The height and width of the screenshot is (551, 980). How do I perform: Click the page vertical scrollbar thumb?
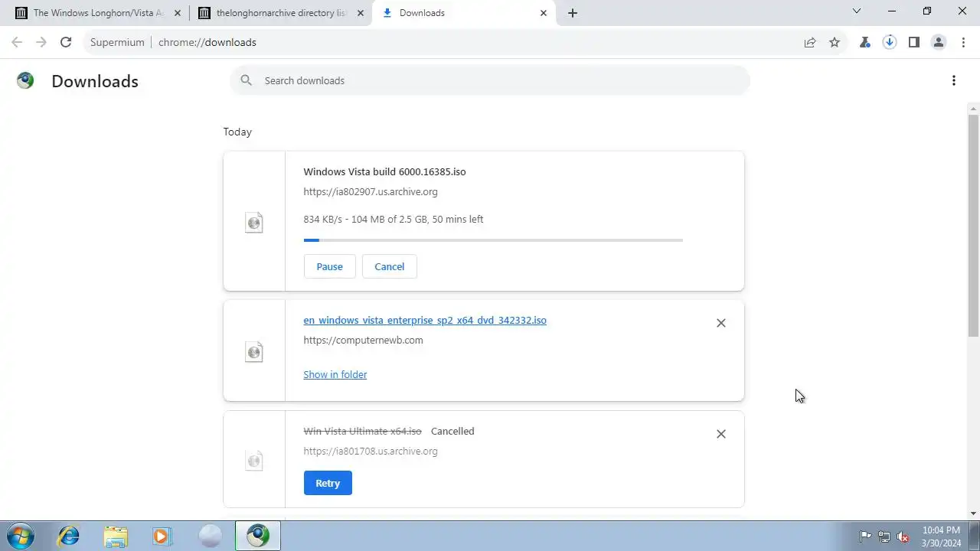[974, 226]
